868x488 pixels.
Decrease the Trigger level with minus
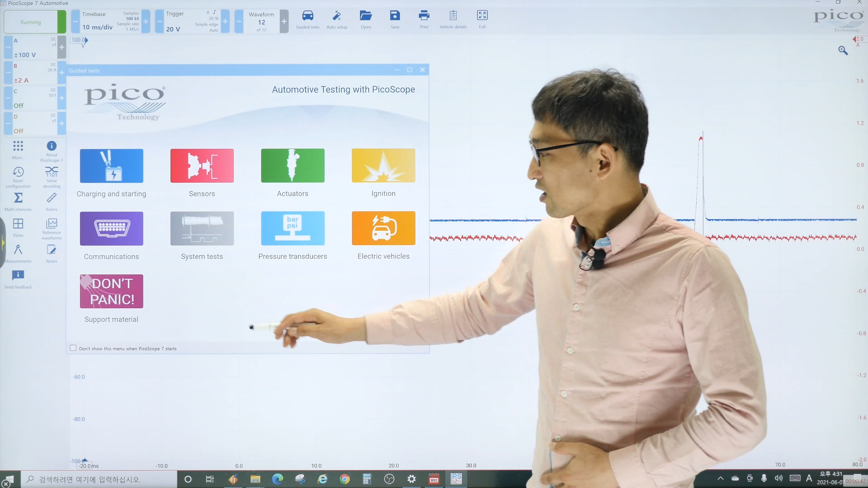(x=159, y=22)
